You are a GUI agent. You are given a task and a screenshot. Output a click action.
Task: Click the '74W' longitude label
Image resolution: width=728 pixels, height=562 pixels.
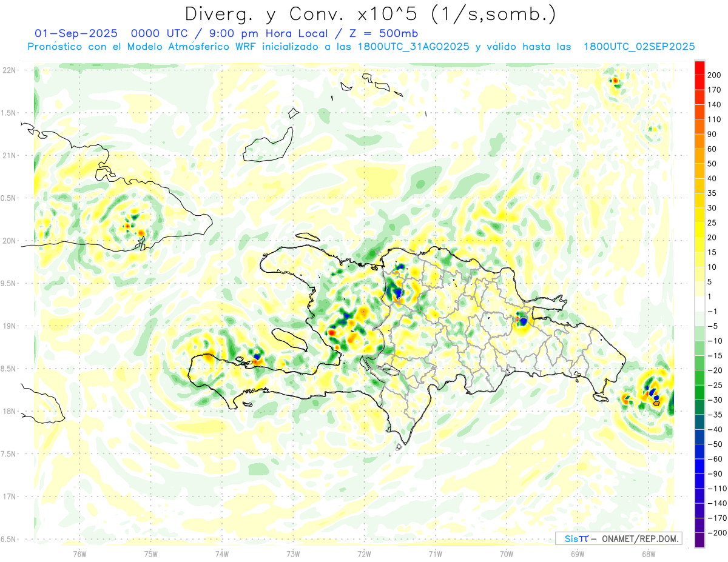coord(222,554)
